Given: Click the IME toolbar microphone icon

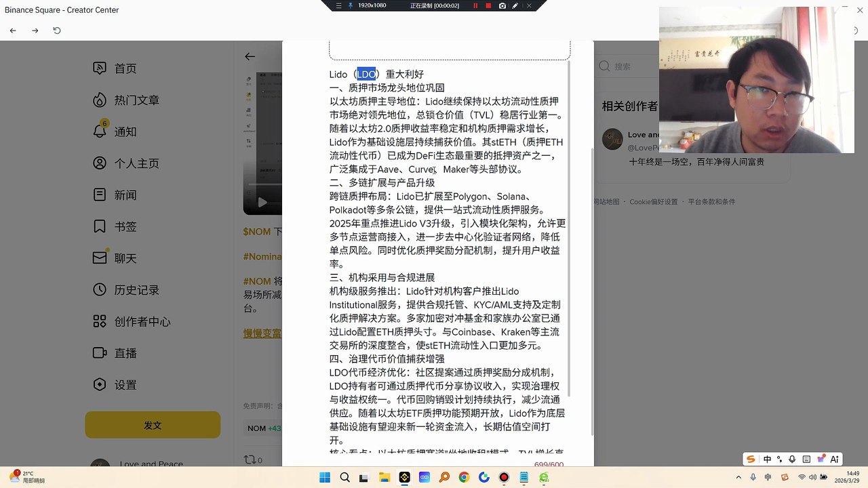Looking at the screenshot, I should click(x=793, y=459).
